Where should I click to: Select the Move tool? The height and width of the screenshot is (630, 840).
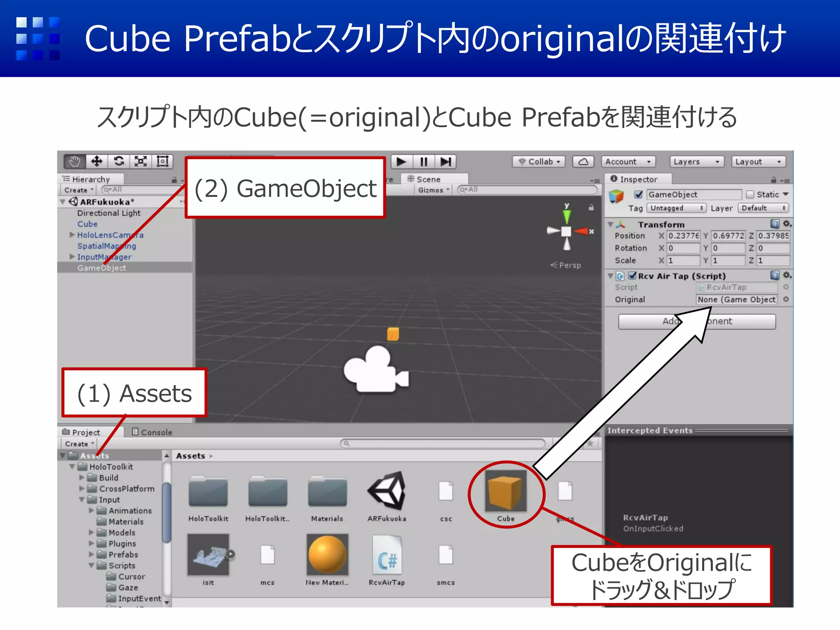(x=97, y=162)
